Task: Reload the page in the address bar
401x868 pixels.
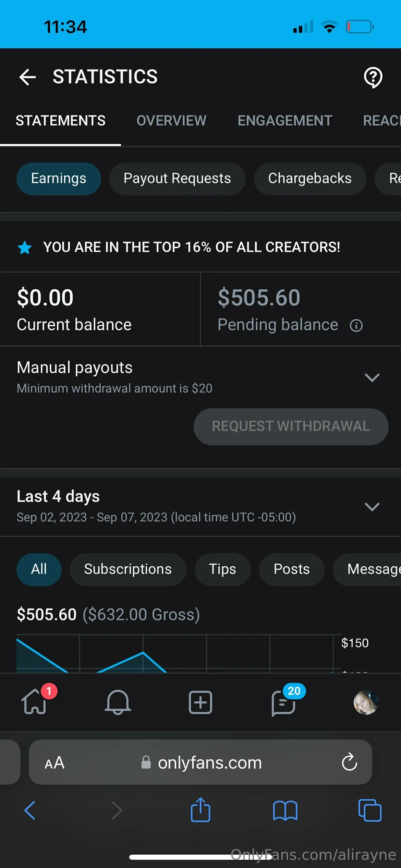Action: [x=349, y=762]
